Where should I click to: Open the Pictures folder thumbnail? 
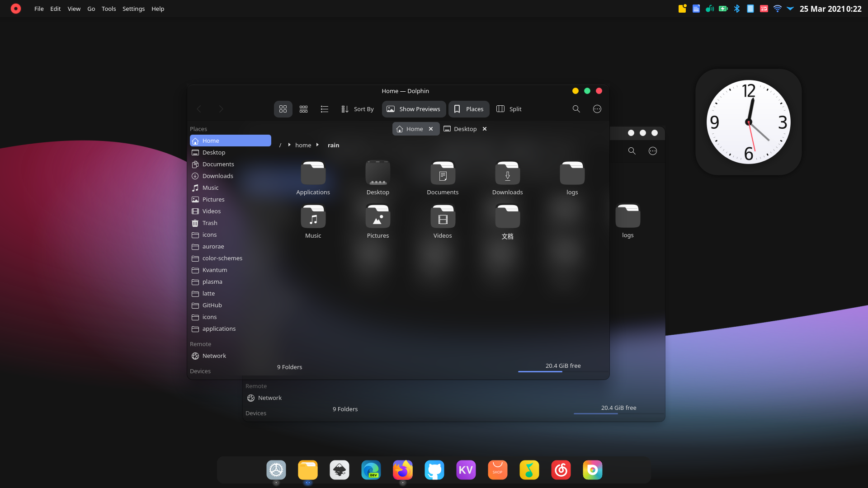[x=377, y=217]
